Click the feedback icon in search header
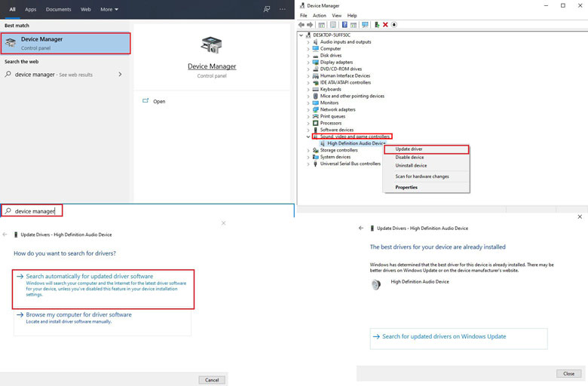This screenshot has width=588, height=386. point(267,9)
